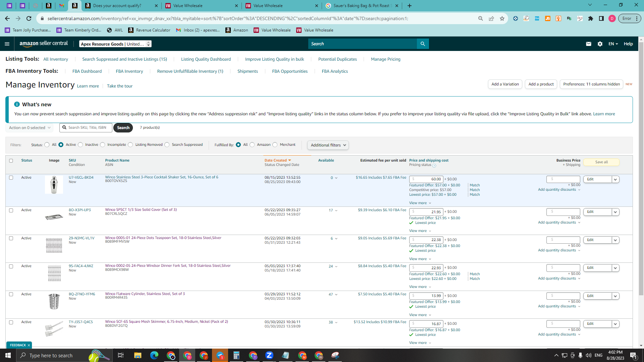This screenshot has width=644, height=362.
Task: Expand Add quantity discounts for the Teaspoon Set row
Action: pyautogui.click(x=559, y=250)
